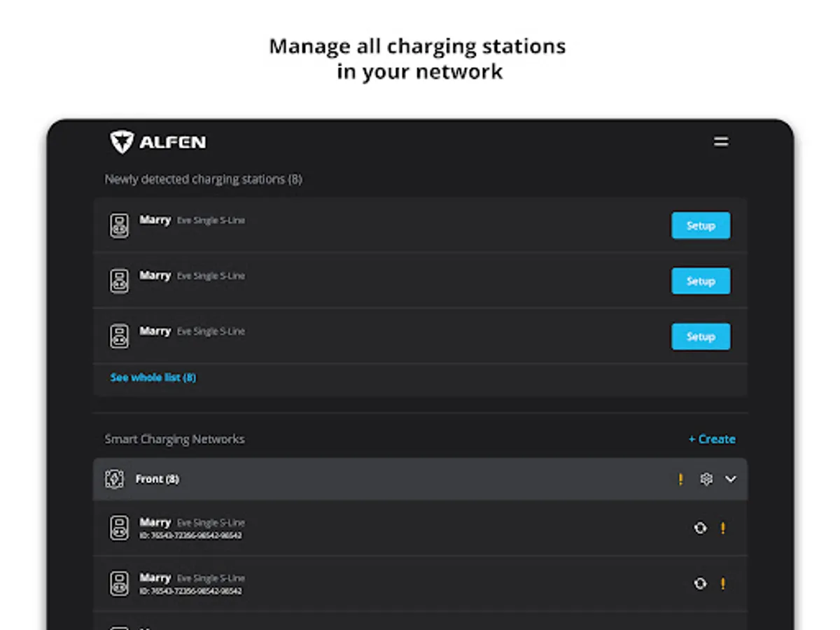Click warning icon on second Front station

click(x=723, y=584)
